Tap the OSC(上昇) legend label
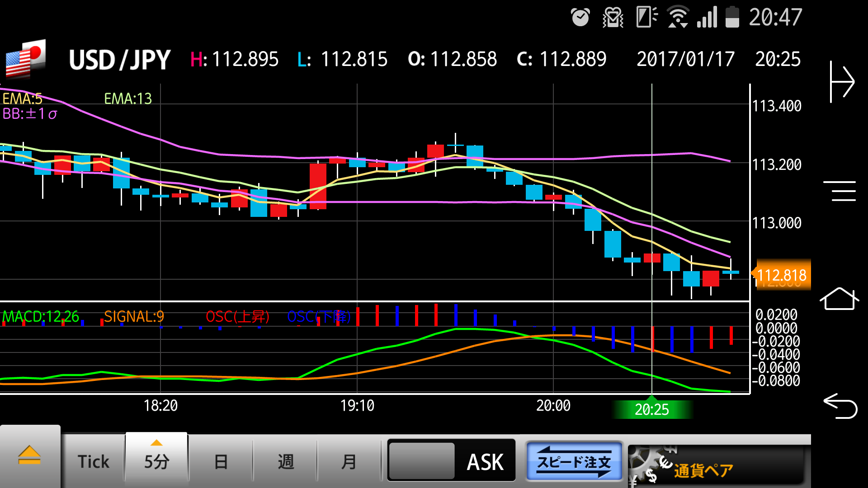This screenshot has height=488, width=868. click(x=237, y=316)
